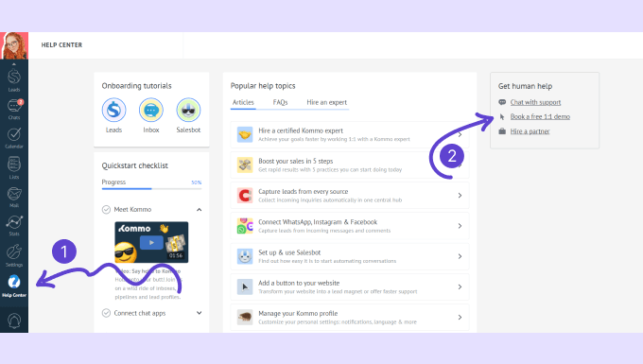643x364 pixels.
Task: Click chevron on Manage Kommo profile row
Action: [x=460, y=318]
